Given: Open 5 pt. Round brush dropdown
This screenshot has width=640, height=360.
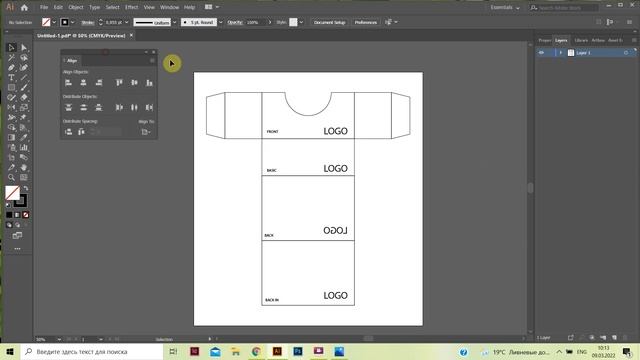Looking at the screenshot, I should tap(221, 22).
